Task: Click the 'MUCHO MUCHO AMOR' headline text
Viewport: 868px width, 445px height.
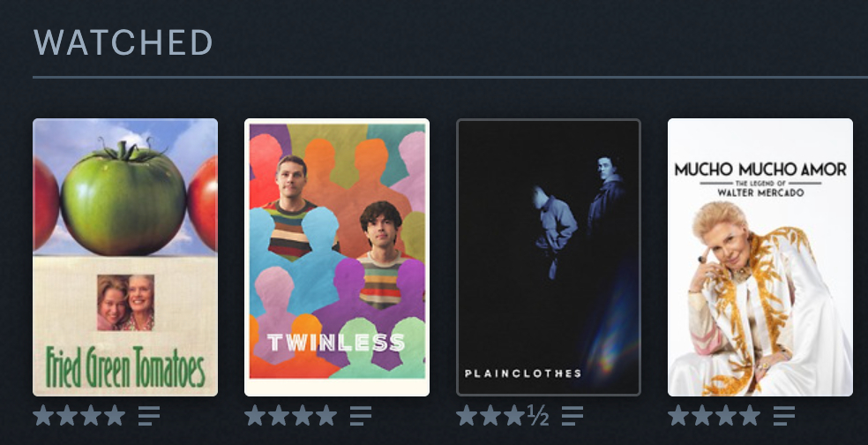Action: pyautogui.click(x=760, y=169)
